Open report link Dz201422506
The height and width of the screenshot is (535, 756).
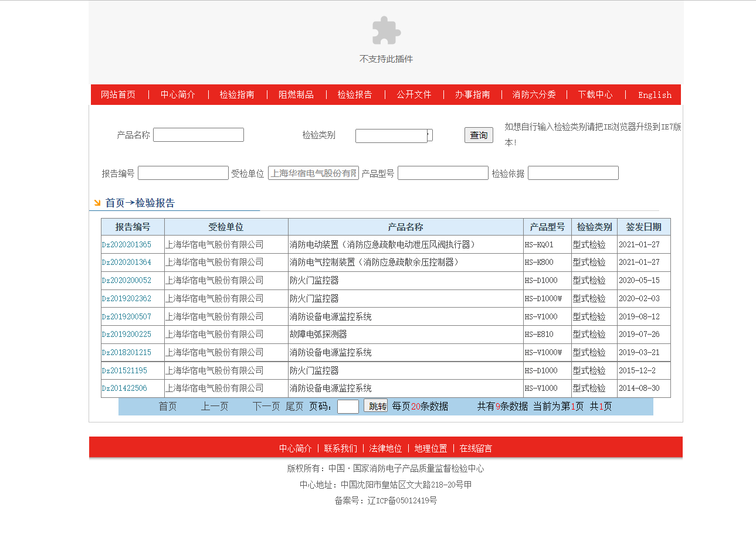pos(124,389)
